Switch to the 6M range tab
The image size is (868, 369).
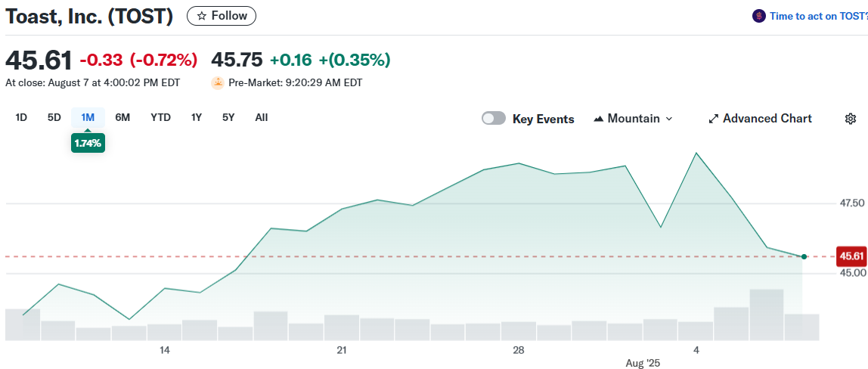coord(122,117)
